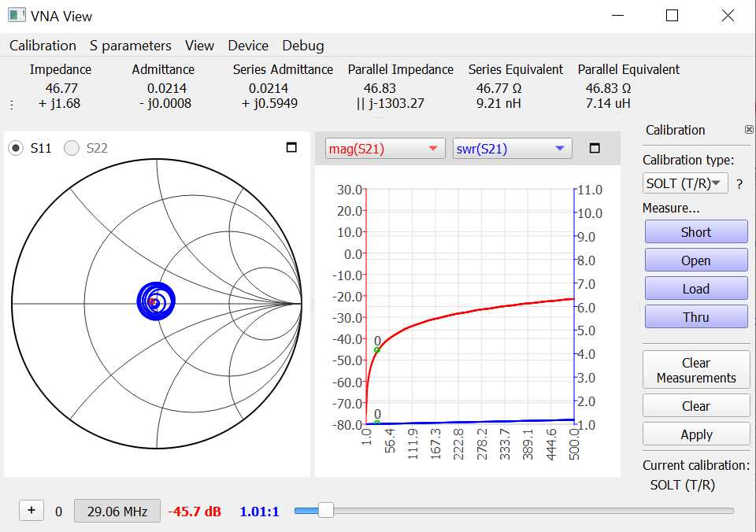Open the Debug menu
Image resolution: width=756 pixels, height=532 pixels.
pyautogui.click(x=303, y=46)
